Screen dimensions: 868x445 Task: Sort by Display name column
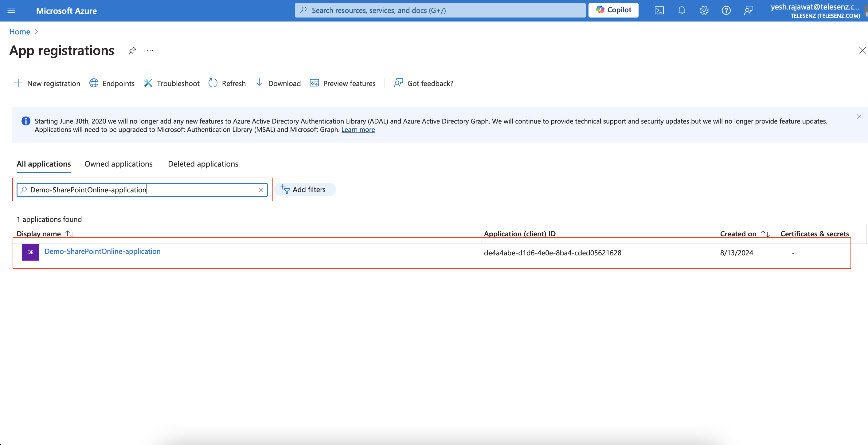[x=45, y=234]
